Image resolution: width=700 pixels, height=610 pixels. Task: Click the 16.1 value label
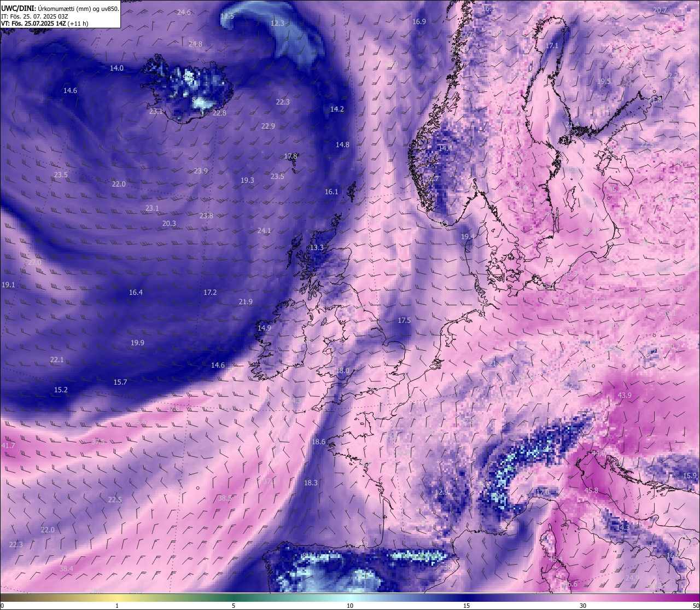tap(331, 191)
